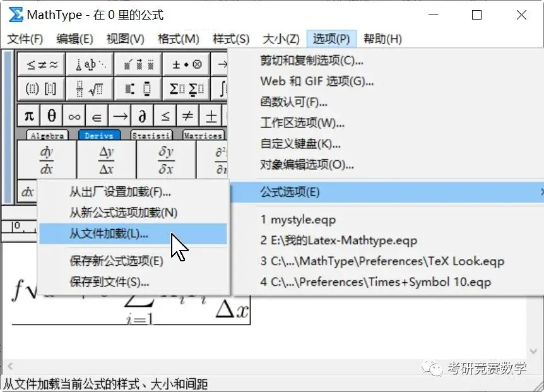Choose 从出厂设置加载(F)...

click(x=133, y=192)
